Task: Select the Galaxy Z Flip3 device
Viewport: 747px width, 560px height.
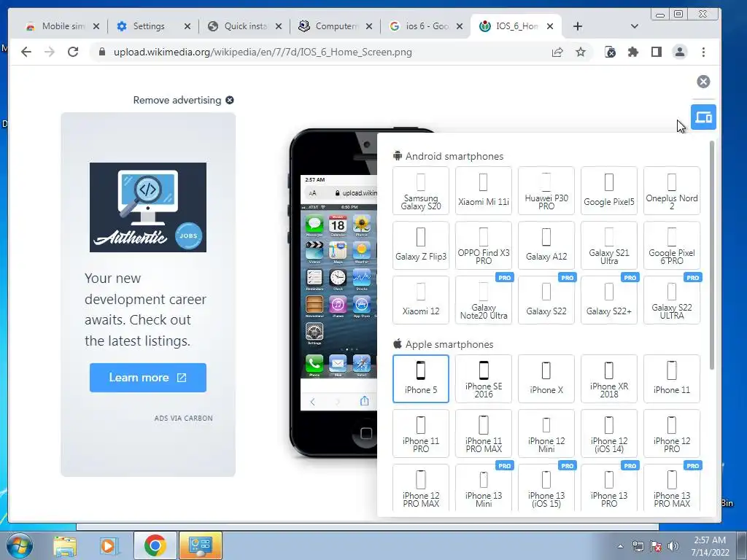Action: point(421,246)
